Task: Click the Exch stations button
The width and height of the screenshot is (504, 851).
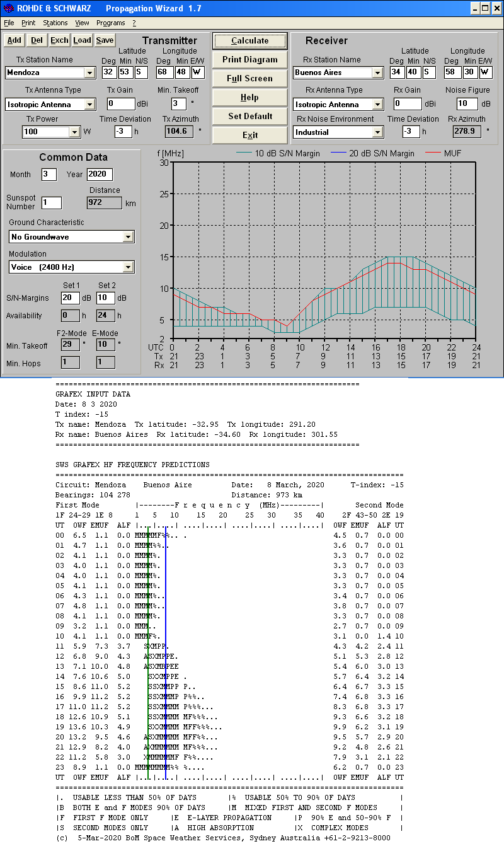Action: click(x=59, y=40)
